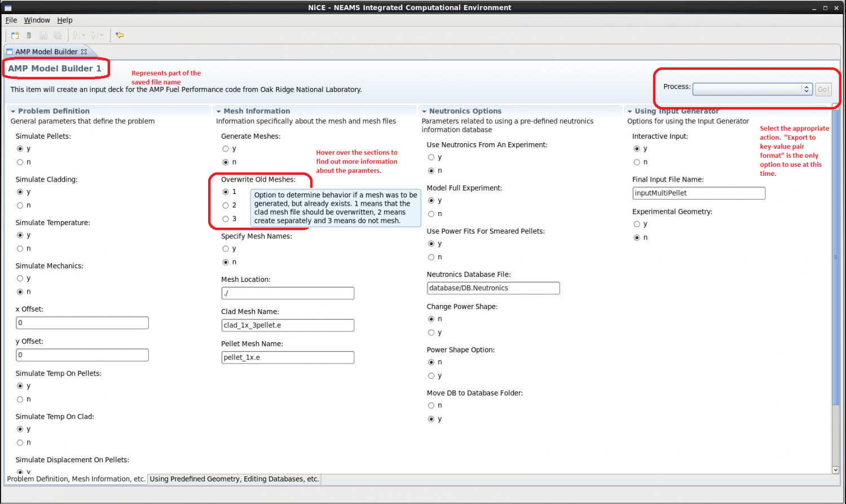This screenshot has width=846, height=504.
Task: Set Use Power Fits For Smeared Pellets to n
Action: 431,258
